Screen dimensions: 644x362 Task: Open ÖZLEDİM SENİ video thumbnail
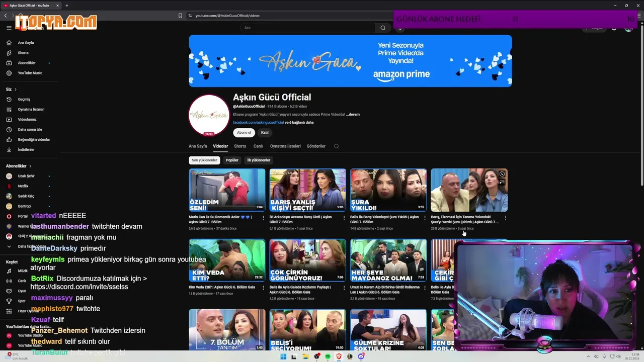pos(227,190)
